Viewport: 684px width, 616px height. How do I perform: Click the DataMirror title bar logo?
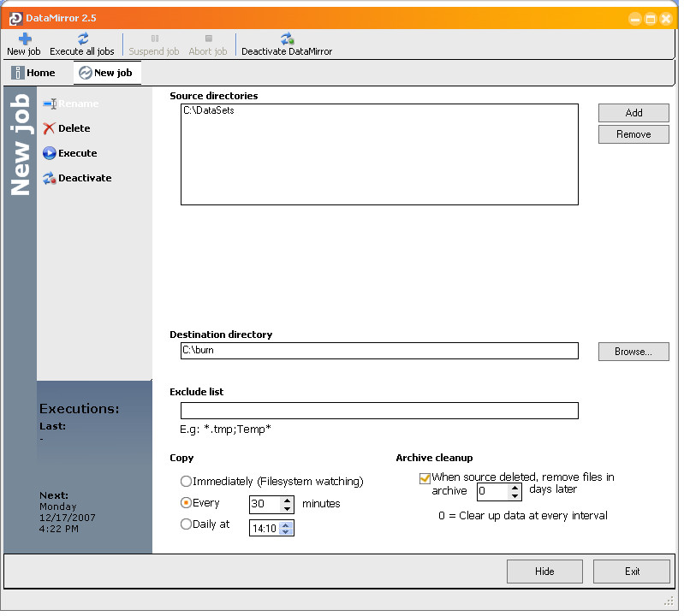coord(15,19)
